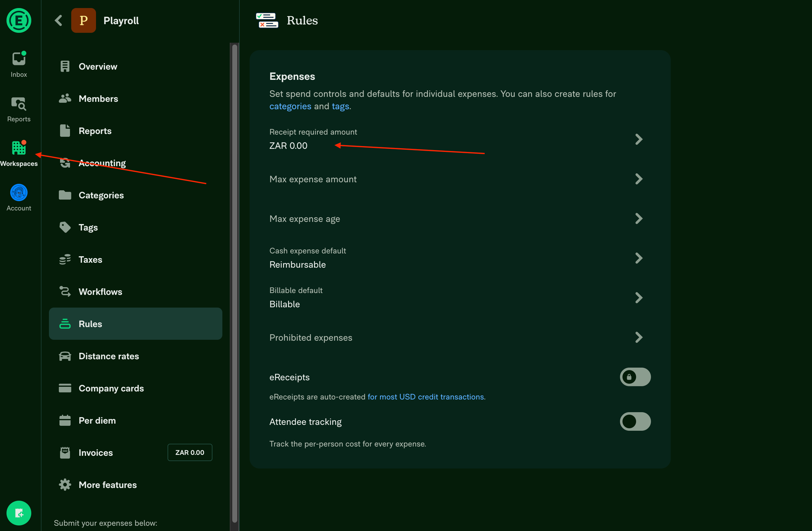The height and width of the screenshot is (531, 812).
Task: Click the Billable default value
Action: pyautogui.click(x=285, y=304)
